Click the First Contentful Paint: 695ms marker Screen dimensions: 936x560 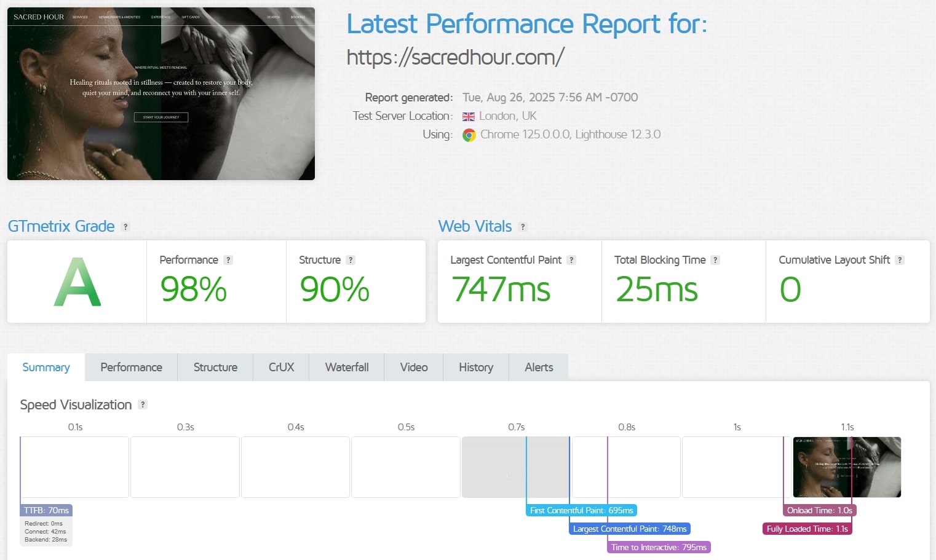[x=582, y=510]
